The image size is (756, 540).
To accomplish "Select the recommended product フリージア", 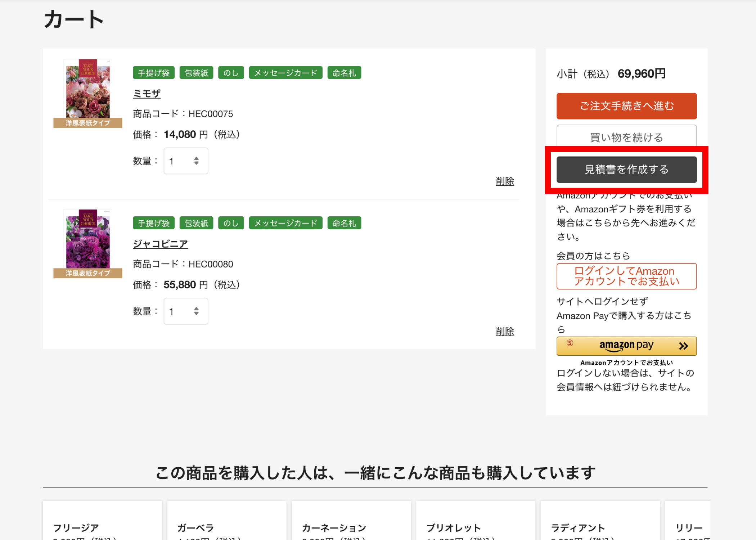I will 76,527.
